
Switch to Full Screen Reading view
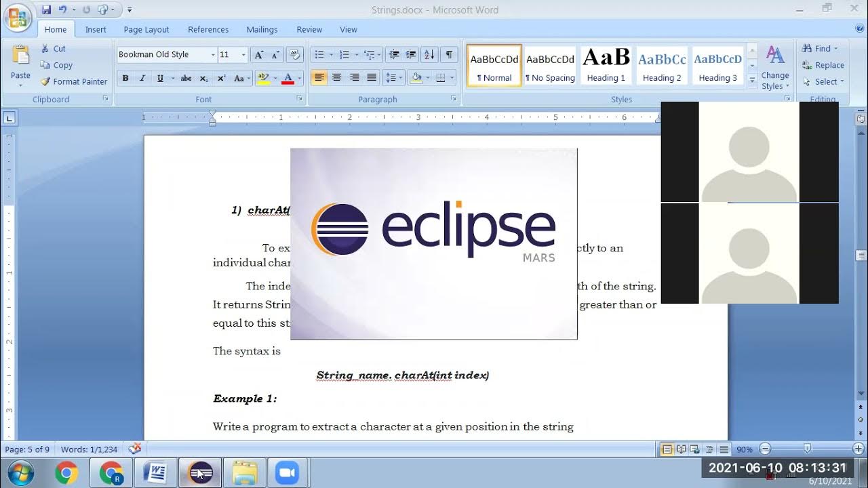(682, 449)
